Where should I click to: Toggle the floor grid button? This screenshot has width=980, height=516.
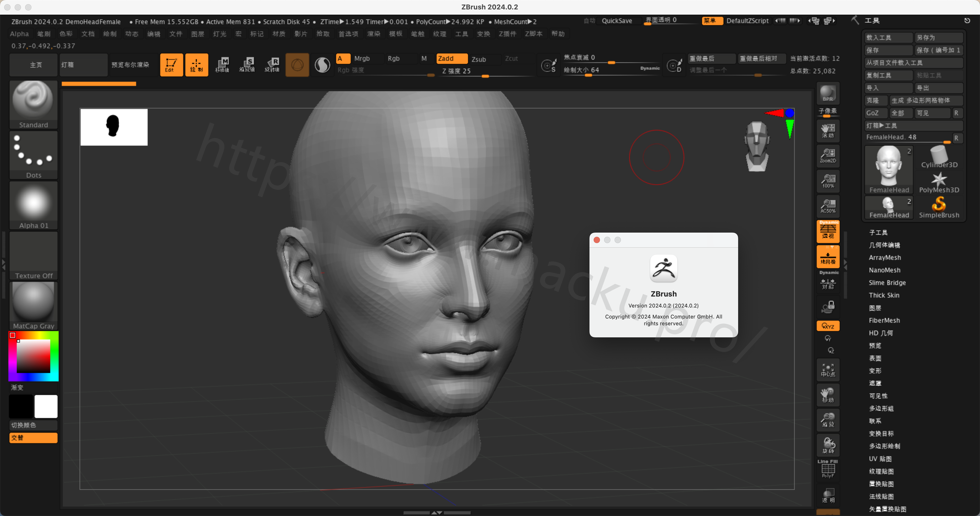coord(828,256)
